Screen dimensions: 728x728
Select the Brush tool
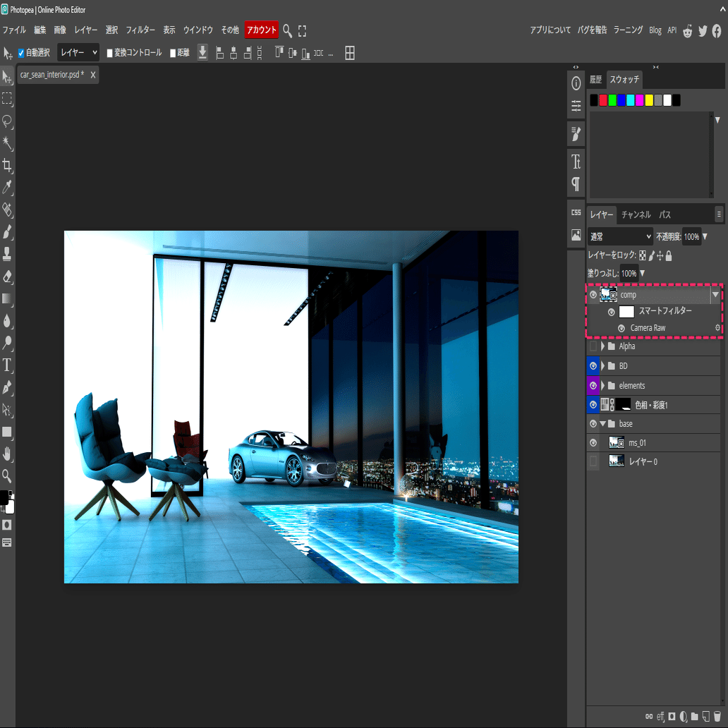7,231
